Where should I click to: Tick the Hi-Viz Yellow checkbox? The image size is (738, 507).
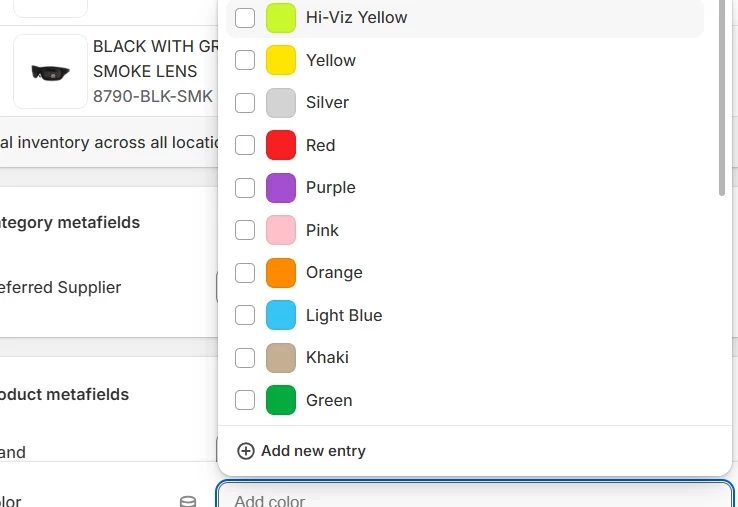click(245, 18)
